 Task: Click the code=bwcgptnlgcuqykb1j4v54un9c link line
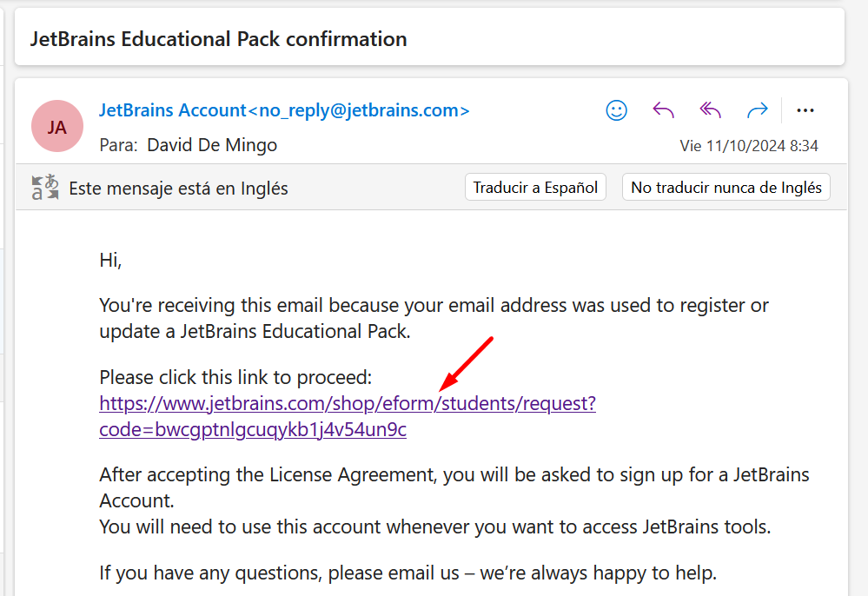click(253, 429)
